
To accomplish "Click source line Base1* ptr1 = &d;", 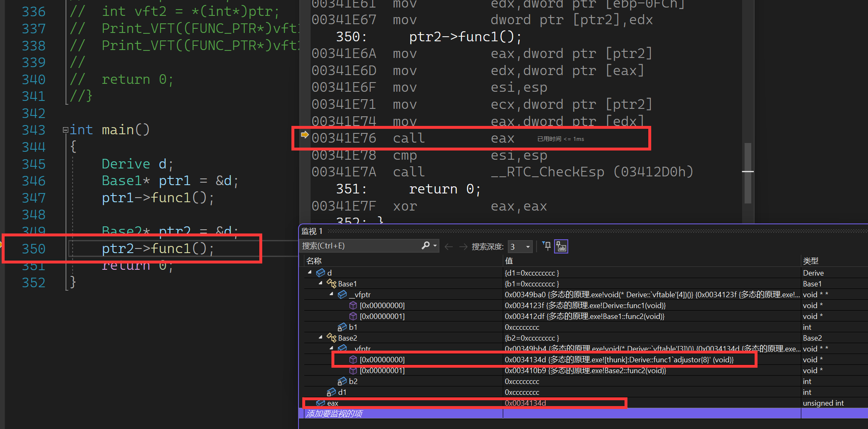I will (170, 181).
